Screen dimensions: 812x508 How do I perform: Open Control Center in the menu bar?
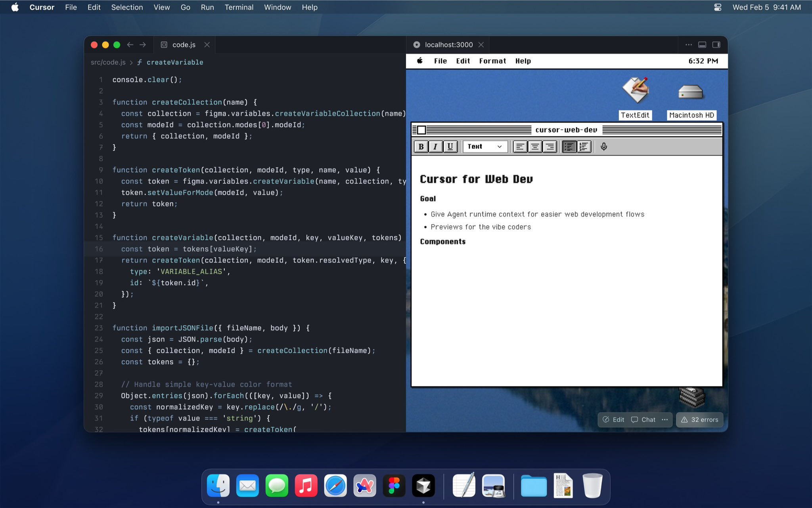point(718,7)
